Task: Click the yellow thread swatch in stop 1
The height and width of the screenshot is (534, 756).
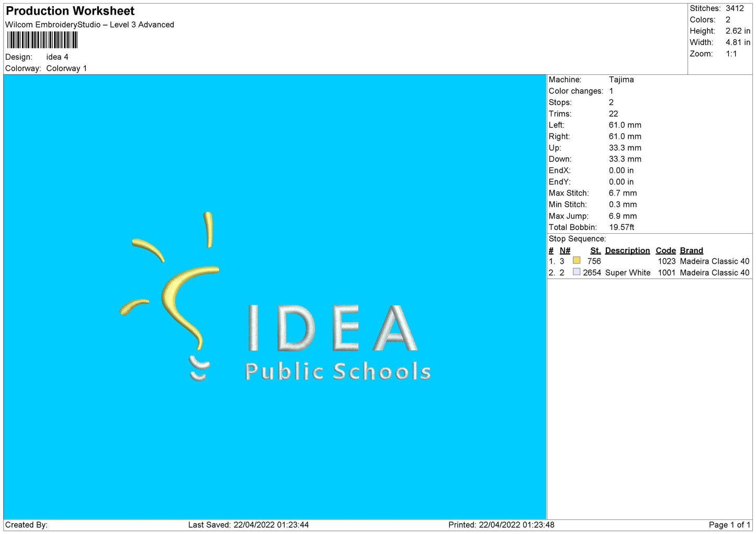Action: pos(577,260)
